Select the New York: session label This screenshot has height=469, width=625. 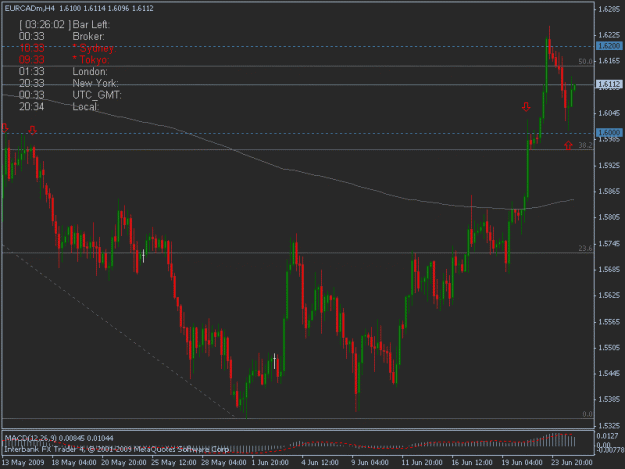click(96, 83)
